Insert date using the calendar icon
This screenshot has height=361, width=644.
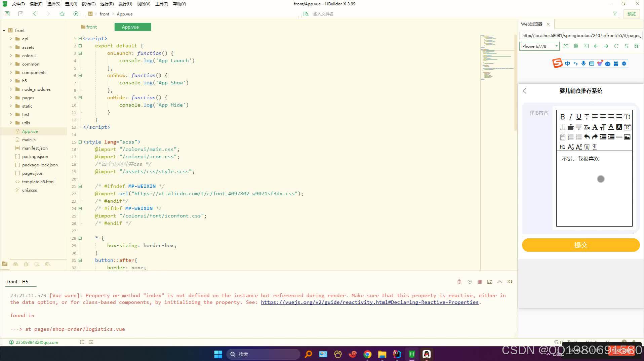click(x=627, y=127)
